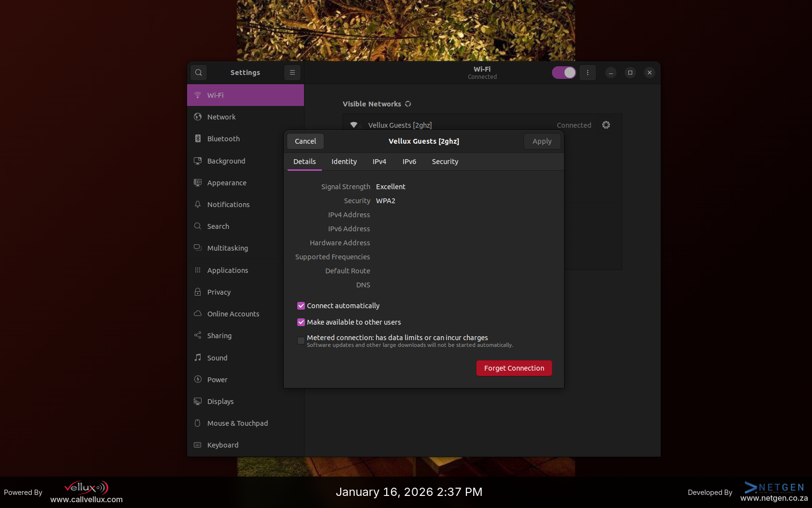Click the Notifications bell icon

[x=198, y=205]
